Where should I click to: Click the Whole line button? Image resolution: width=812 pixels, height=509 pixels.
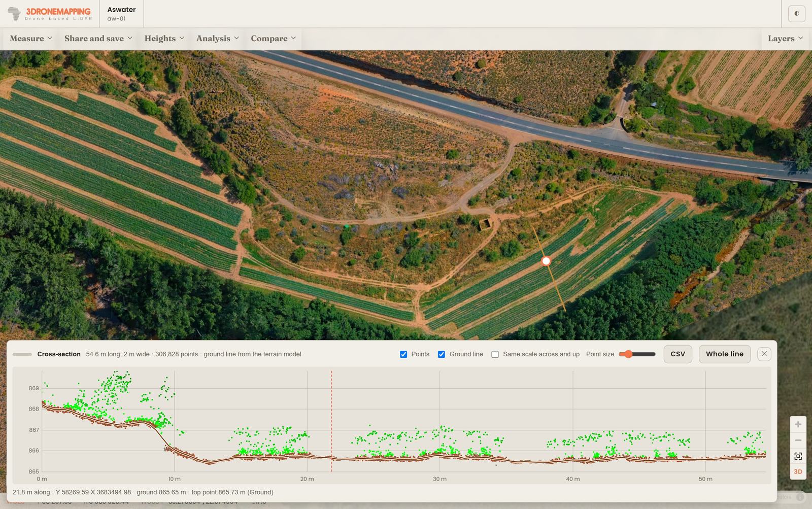724,354
